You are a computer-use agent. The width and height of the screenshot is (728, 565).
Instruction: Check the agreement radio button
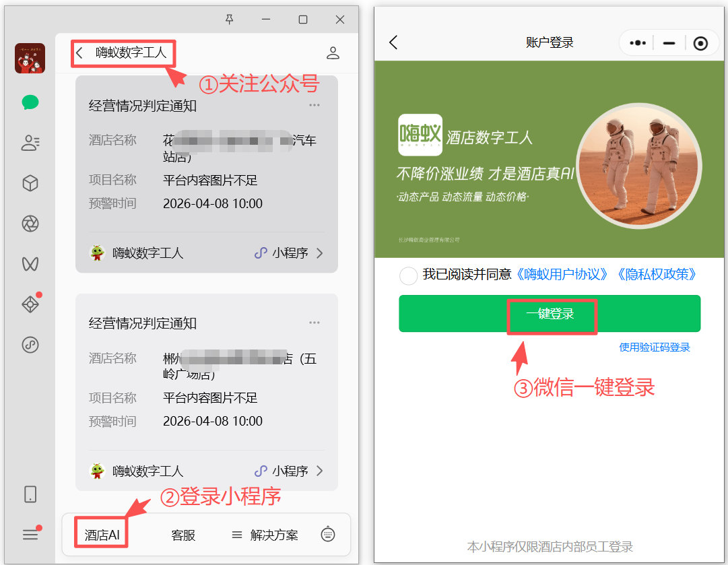(408, 275)
